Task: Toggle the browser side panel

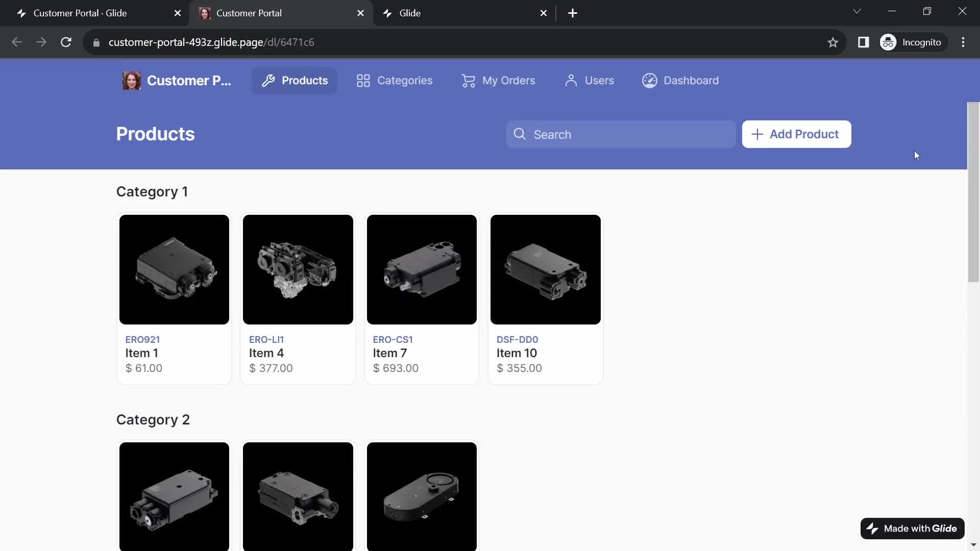Action: [864, 42]
